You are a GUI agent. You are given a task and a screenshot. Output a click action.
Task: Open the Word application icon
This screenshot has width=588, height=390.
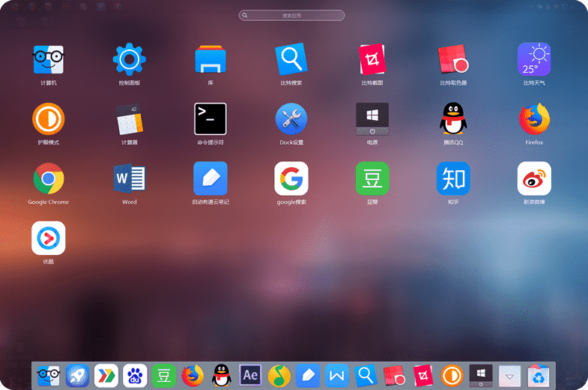pyautogui.click(x=130, y=178)
